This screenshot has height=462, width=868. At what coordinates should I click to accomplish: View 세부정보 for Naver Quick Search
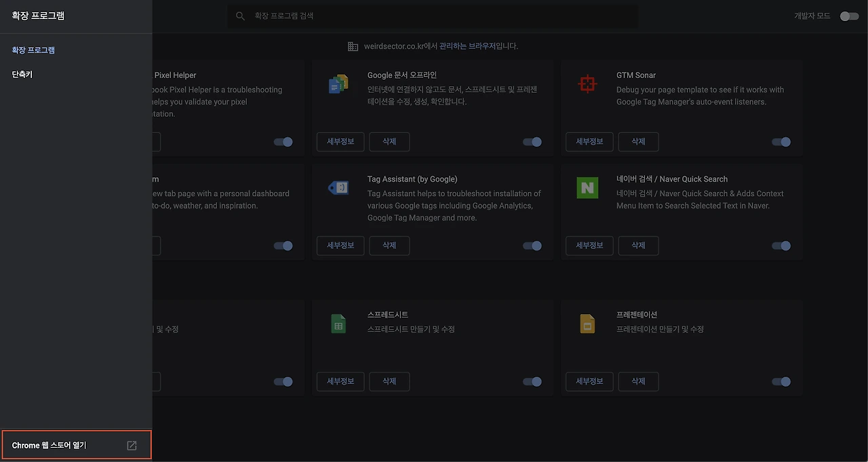tap(589, 246)
